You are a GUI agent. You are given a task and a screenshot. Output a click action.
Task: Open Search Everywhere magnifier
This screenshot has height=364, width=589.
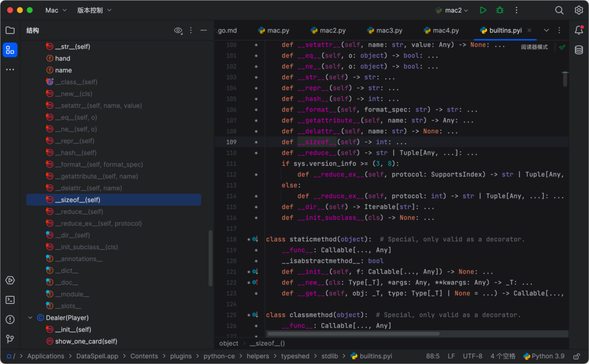pos(559,10)
